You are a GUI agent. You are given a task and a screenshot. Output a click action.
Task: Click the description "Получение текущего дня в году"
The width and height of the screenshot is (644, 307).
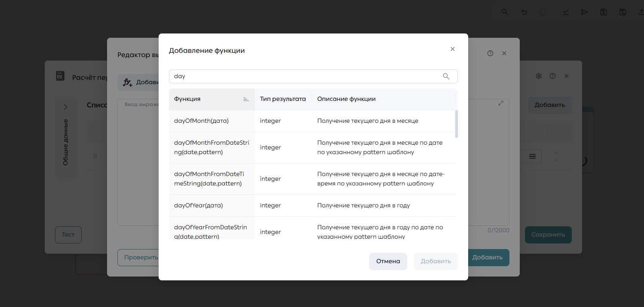[363, 206]
